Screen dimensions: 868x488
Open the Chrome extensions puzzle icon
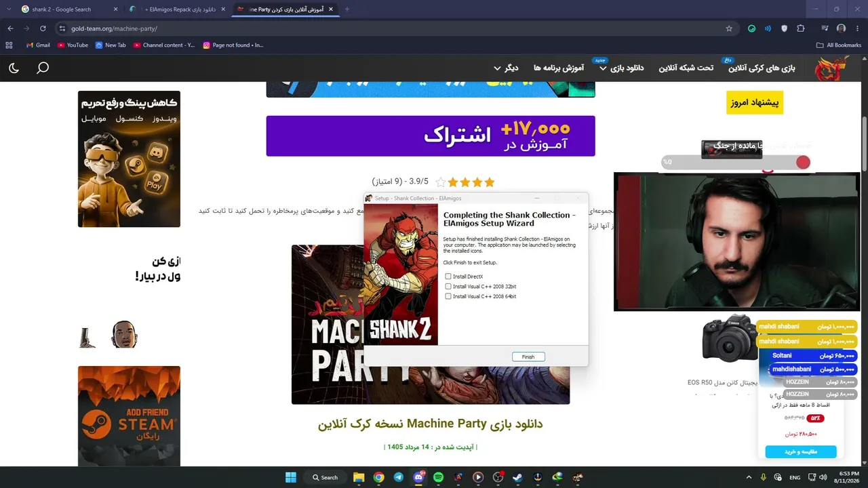pyautogui.click(x=801, y=28)
